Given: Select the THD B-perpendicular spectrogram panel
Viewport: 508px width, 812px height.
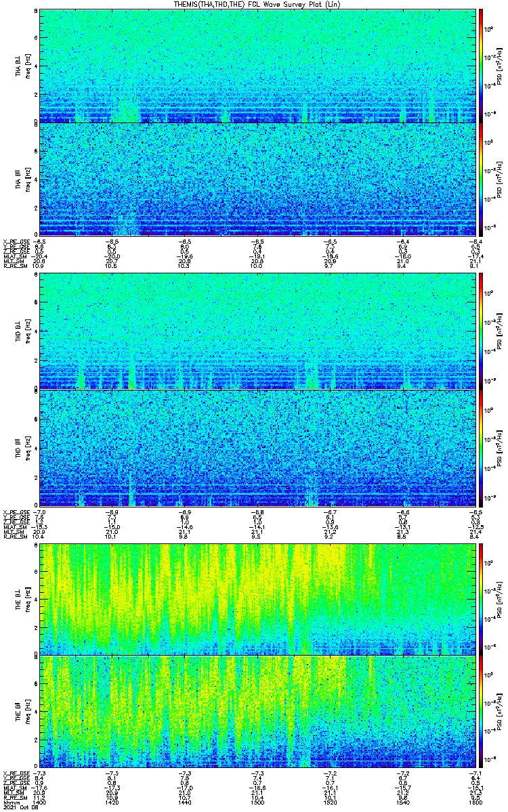Looking at the screenshot, I should 257,332.
